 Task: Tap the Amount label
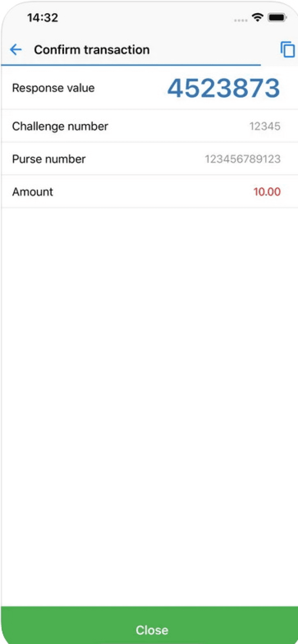tap(33, 192)
